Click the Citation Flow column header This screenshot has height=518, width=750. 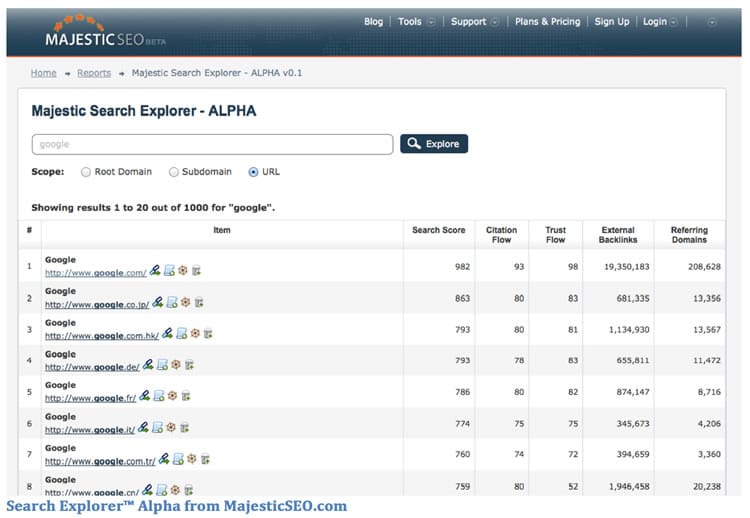[x=501, y=235]
